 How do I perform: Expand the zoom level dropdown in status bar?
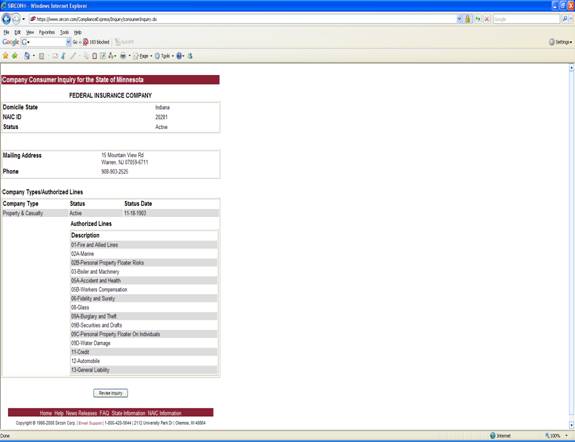click(567, 435)
